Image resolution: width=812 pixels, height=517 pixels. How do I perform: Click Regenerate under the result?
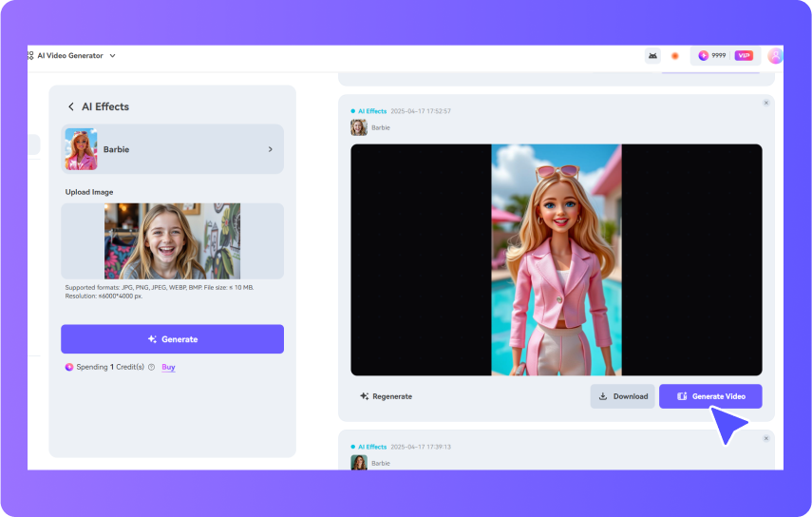tap(386, 396)
